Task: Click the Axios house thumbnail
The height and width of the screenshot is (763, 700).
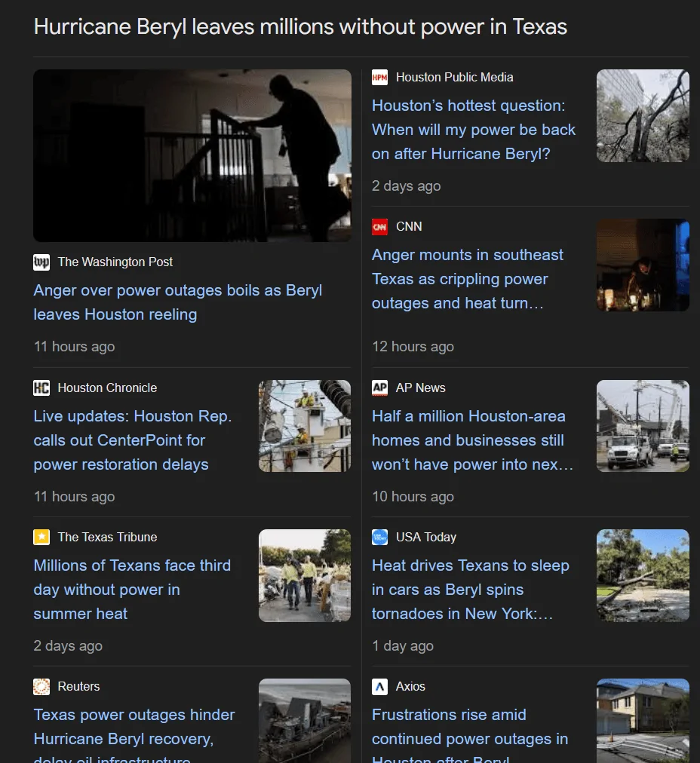Action: click(x=643, y=721)
